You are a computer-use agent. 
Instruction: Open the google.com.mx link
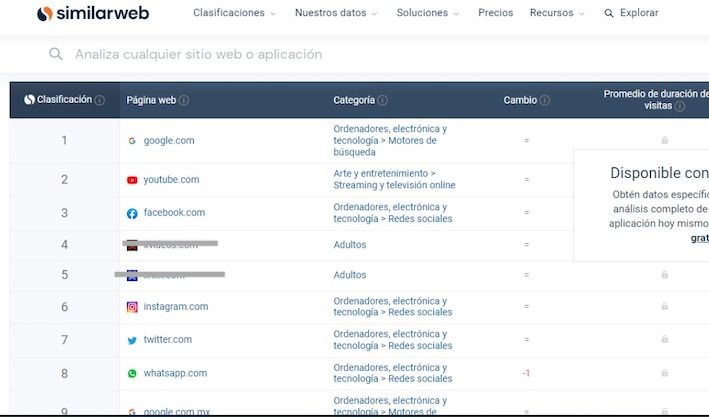click(177, 412)
